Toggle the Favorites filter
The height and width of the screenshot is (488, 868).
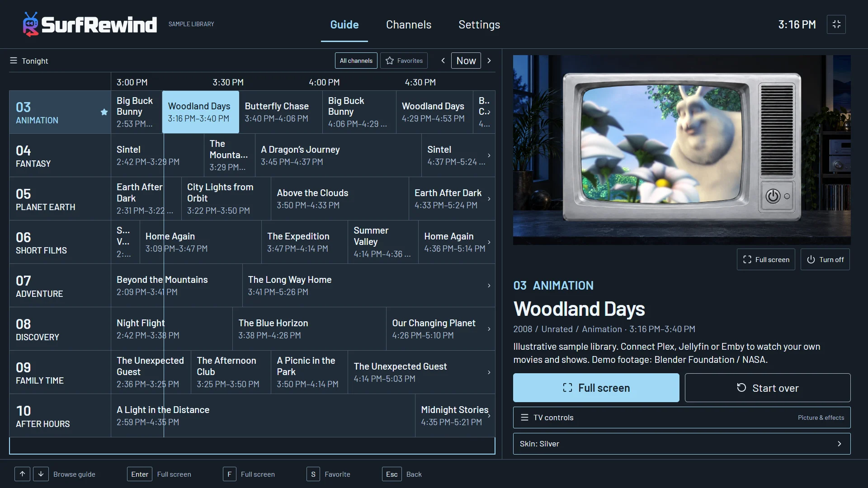click(404, 61)
